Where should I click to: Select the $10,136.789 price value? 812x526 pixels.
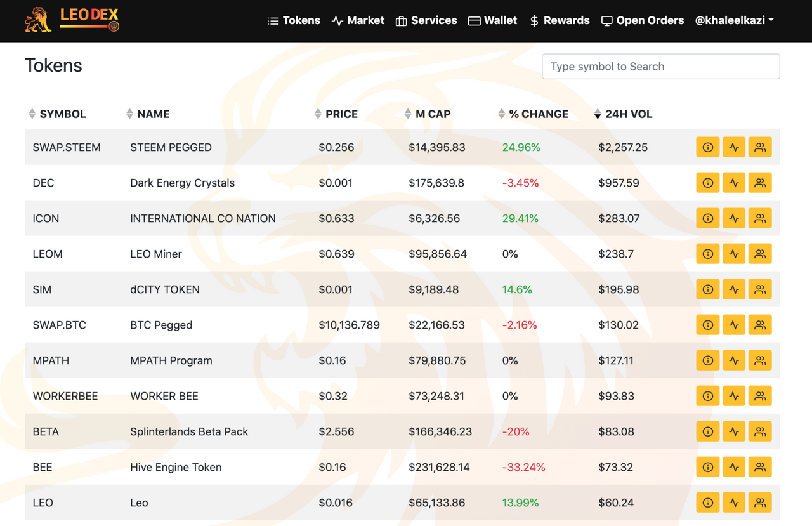(x=350, y=325)
